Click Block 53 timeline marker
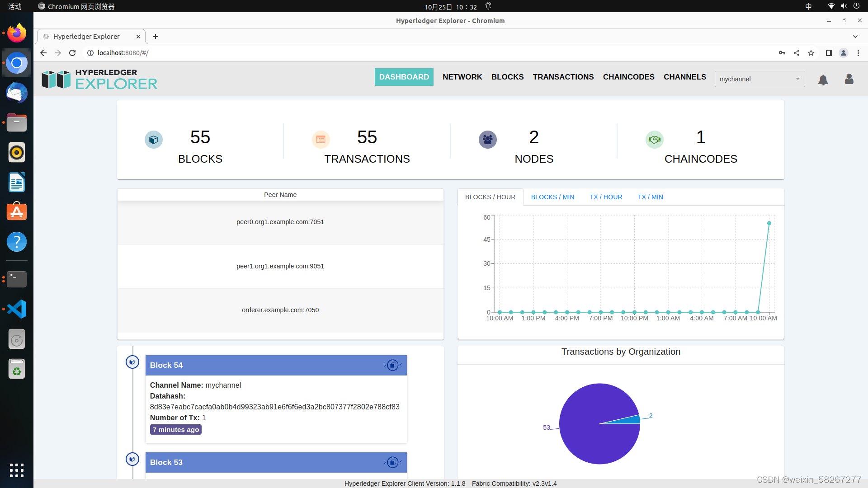This screenshot has height=488, width=868. 132,459
